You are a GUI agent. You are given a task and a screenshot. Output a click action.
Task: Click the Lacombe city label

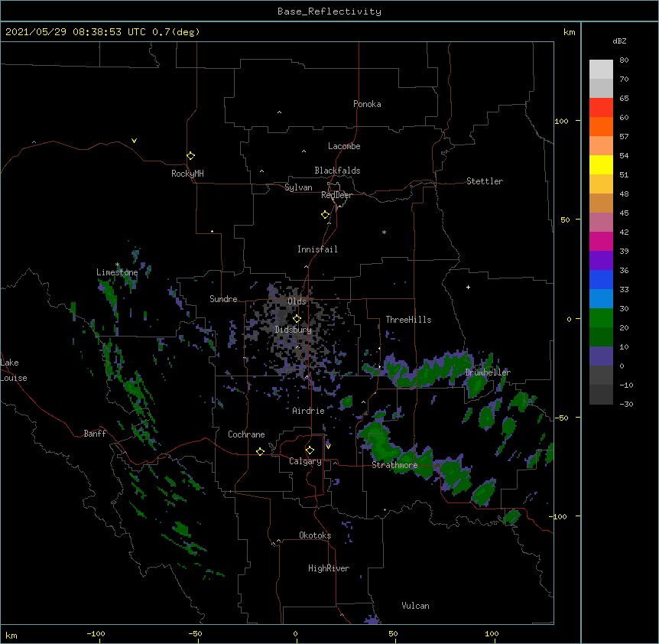344,146
